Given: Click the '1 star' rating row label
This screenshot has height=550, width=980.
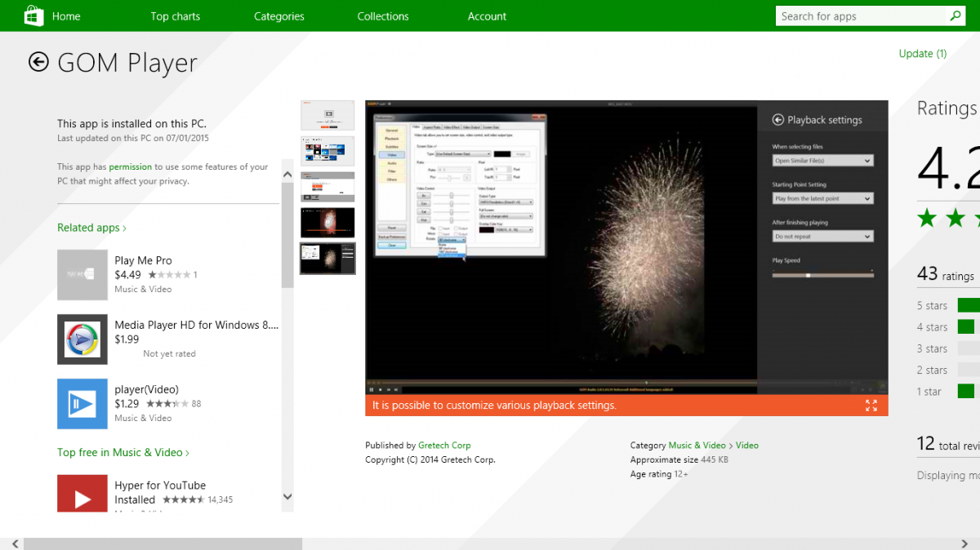Looking at the screenshot, I should point(929,392).
